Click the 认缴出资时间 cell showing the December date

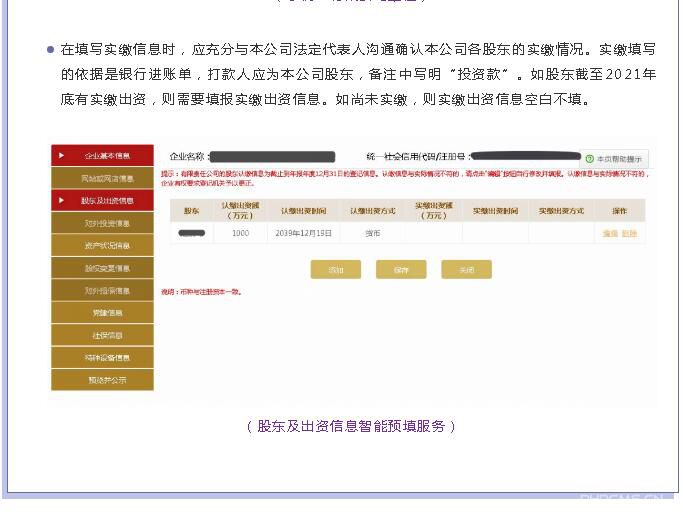pyautogui.click(x=303, y=234)
